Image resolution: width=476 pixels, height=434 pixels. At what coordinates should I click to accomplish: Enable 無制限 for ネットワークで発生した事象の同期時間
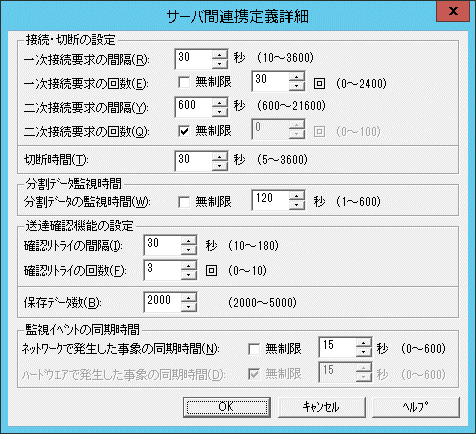254,349
